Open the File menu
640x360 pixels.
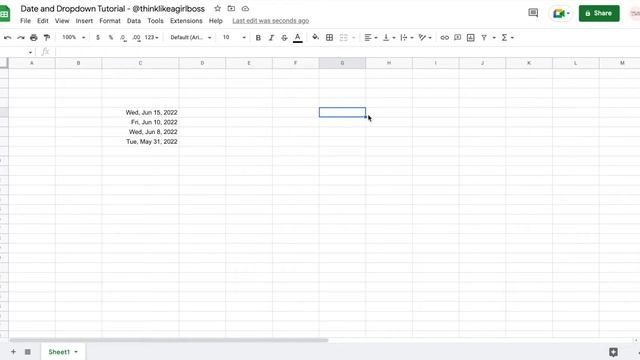pos(25,21)
